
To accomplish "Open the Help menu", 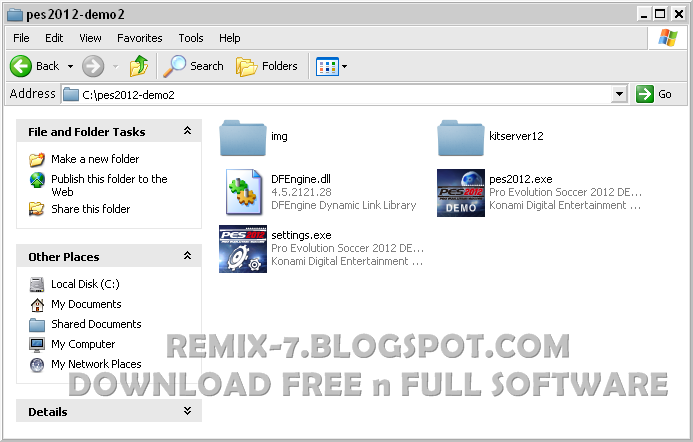I will [x=230, y=38].
